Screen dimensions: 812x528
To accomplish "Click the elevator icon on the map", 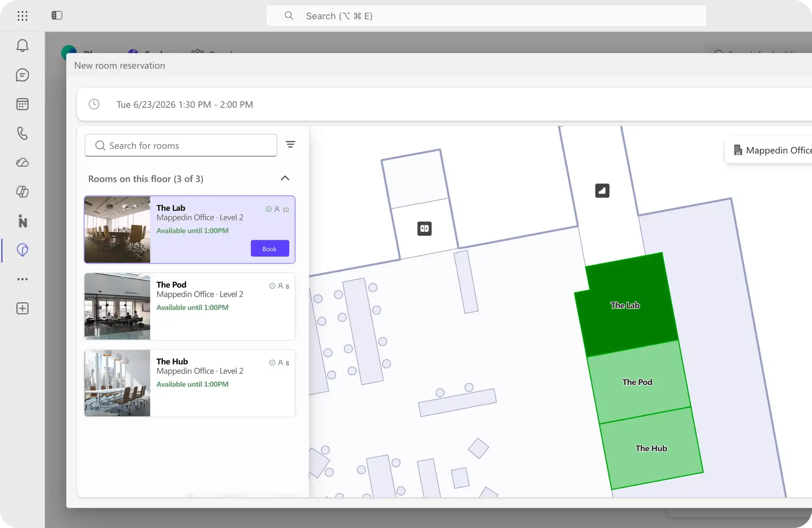I will point(425,228).
